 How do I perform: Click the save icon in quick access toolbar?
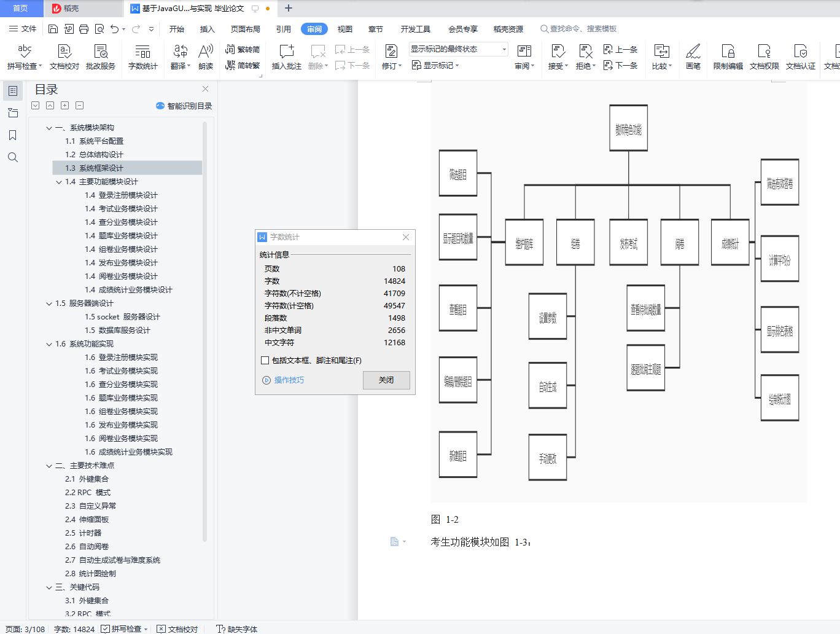53,29
